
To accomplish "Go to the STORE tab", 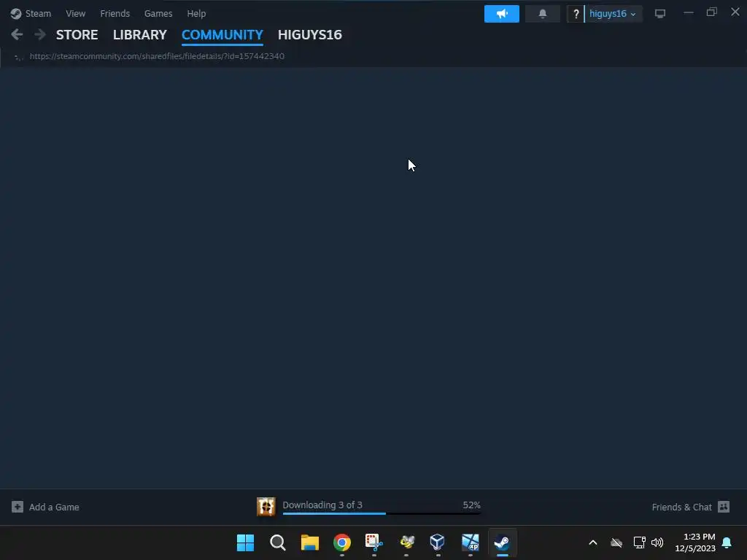I will (x=77, y=35).
